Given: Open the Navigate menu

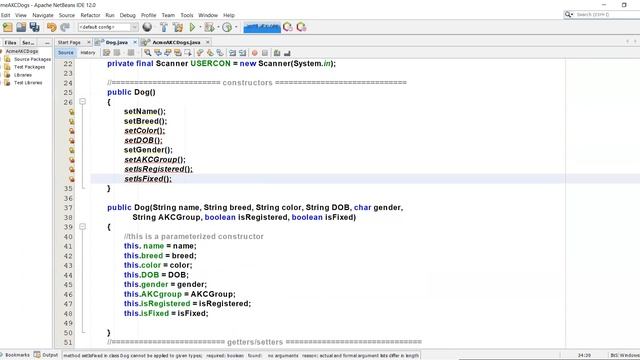Looking at the screenshot, I should tap(43, 15).
